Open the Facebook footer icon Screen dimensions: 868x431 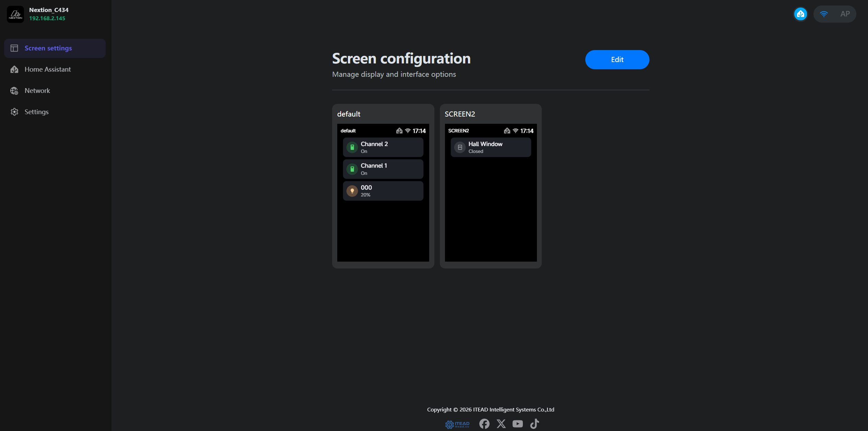484,424
